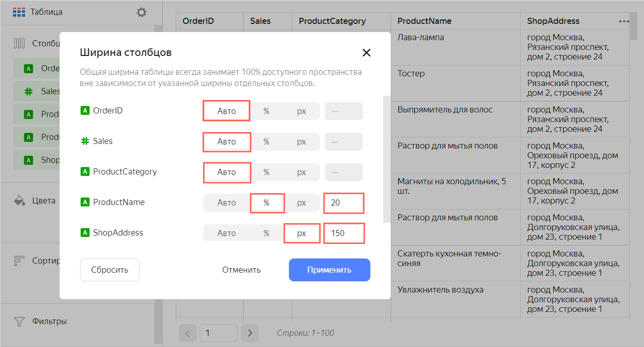The height and width of the screenshot is (347, 644).
Task: Click the ShopAddress width value field
Action: 343,233
